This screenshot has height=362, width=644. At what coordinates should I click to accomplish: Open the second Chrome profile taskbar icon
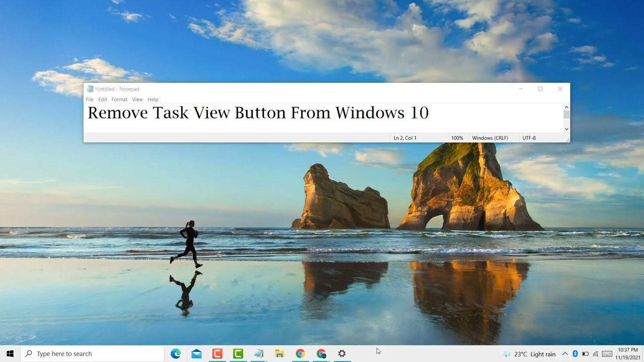[x=321, y=353]
